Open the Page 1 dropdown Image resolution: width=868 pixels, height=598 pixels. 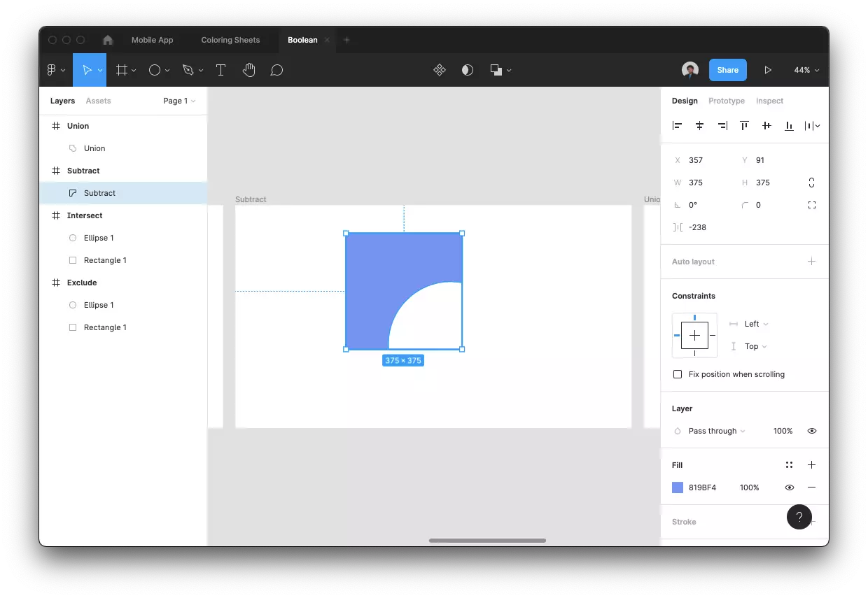[179, 101]
